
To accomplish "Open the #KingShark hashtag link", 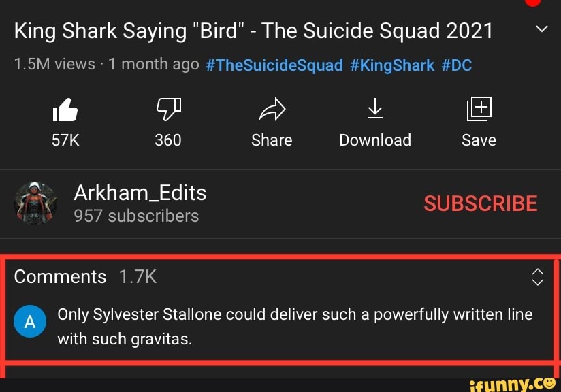I will click(x=392, y=65).
